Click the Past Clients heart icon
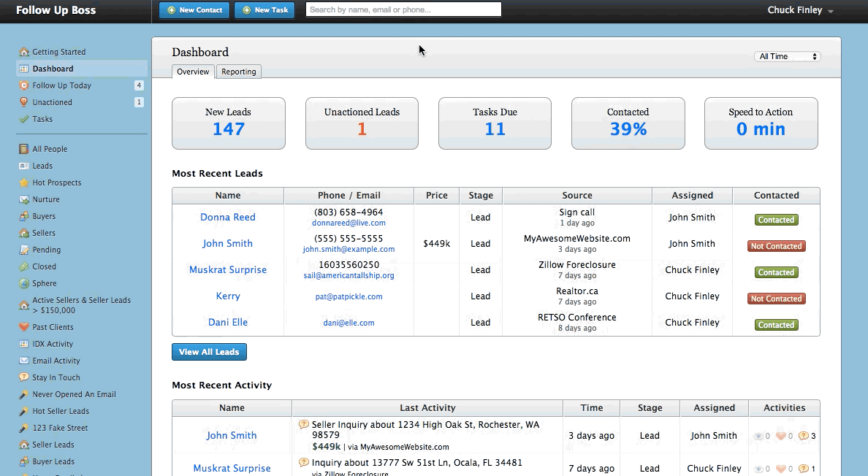This screenshot has height=476, width=868. pos(24,327)
